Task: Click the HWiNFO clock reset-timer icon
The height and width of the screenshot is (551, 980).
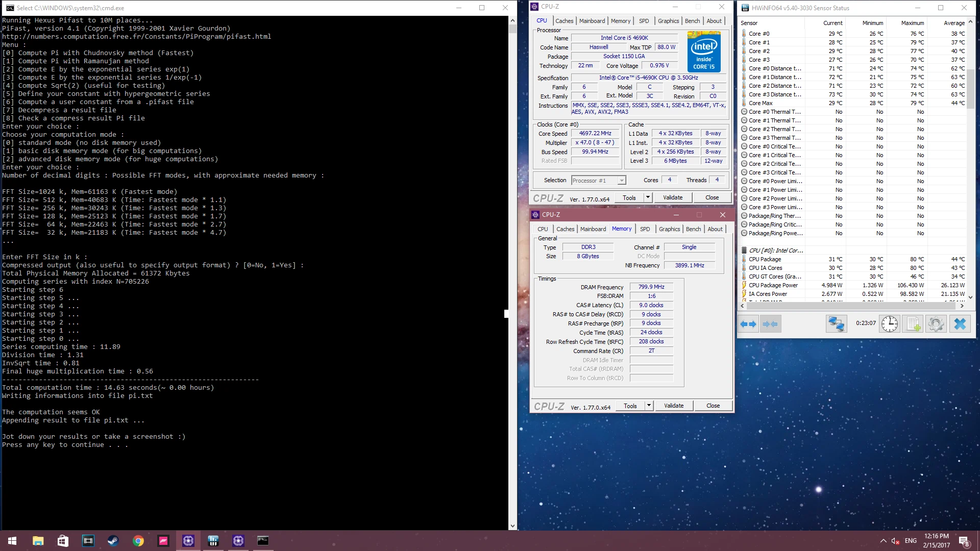Action: click(x=890, y=324)
